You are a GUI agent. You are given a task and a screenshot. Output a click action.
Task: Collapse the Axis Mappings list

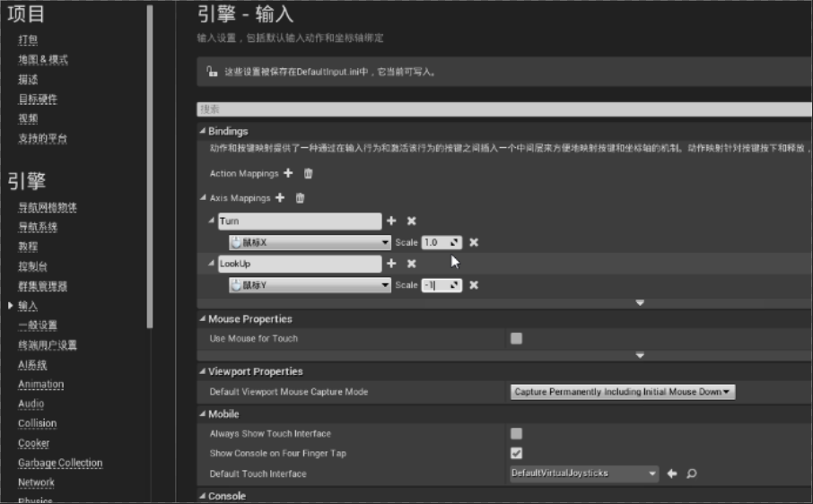(203, 197)
